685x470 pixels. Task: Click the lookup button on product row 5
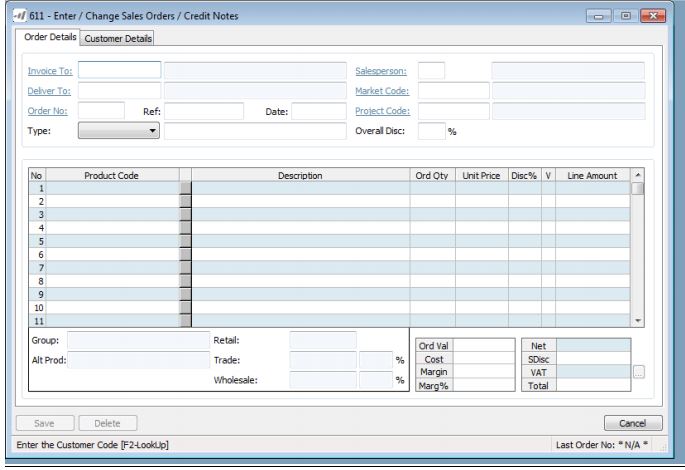click(184, 241)
